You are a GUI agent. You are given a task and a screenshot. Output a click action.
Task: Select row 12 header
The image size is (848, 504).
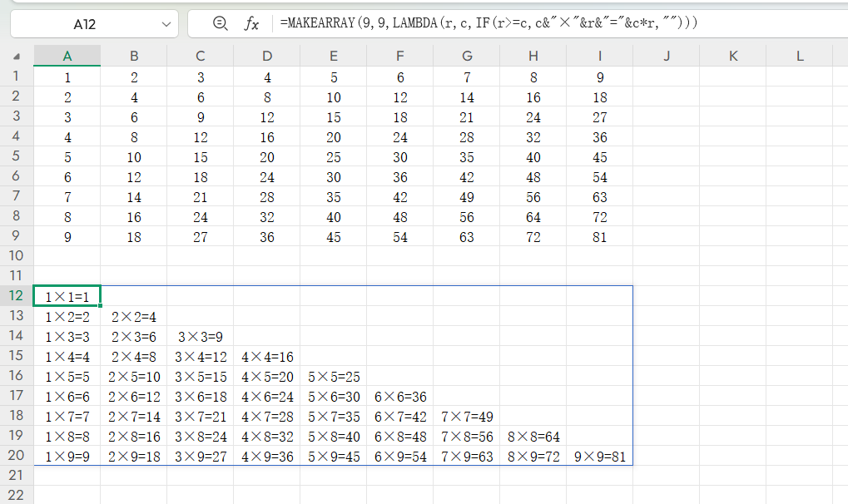[17, 296]
